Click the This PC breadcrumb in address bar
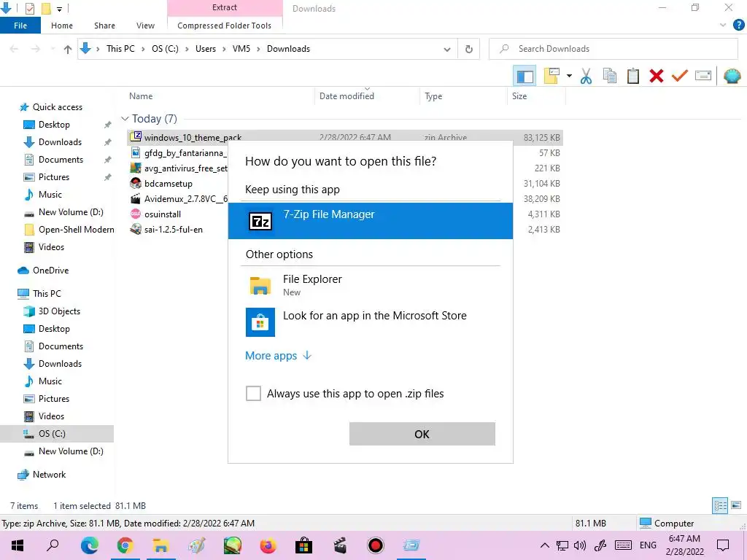Screen dimensions: 747x560 pyautogui.click(x=120, y=49)
